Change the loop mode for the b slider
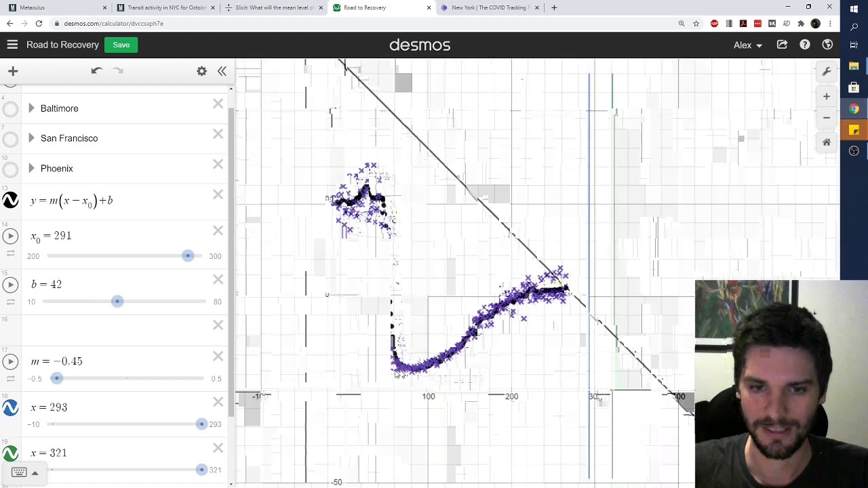Image resolution: width=868 pixels, height=488 pixels. [10, 302]
